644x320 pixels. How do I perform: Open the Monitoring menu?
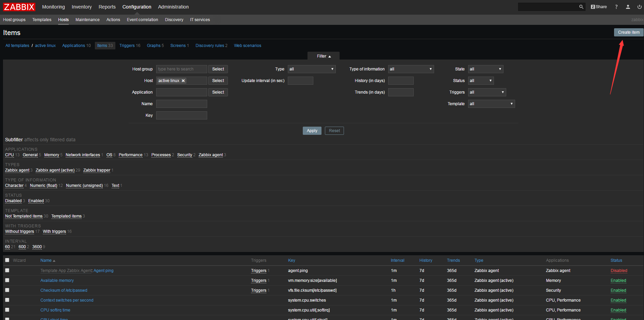point(53,7)
